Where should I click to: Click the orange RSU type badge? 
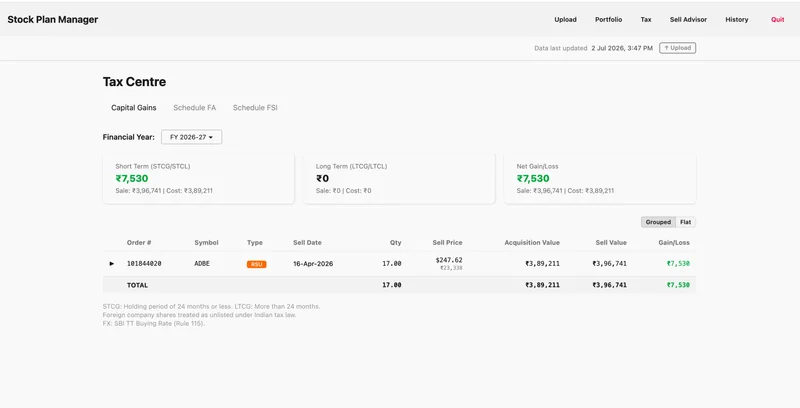point(257,264)
